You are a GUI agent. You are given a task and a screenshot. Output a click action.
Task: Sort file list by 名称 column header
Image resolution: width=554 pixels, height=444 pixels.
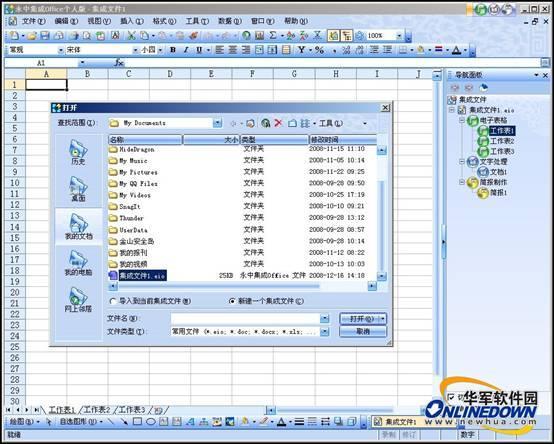click(x=145, y=140)
